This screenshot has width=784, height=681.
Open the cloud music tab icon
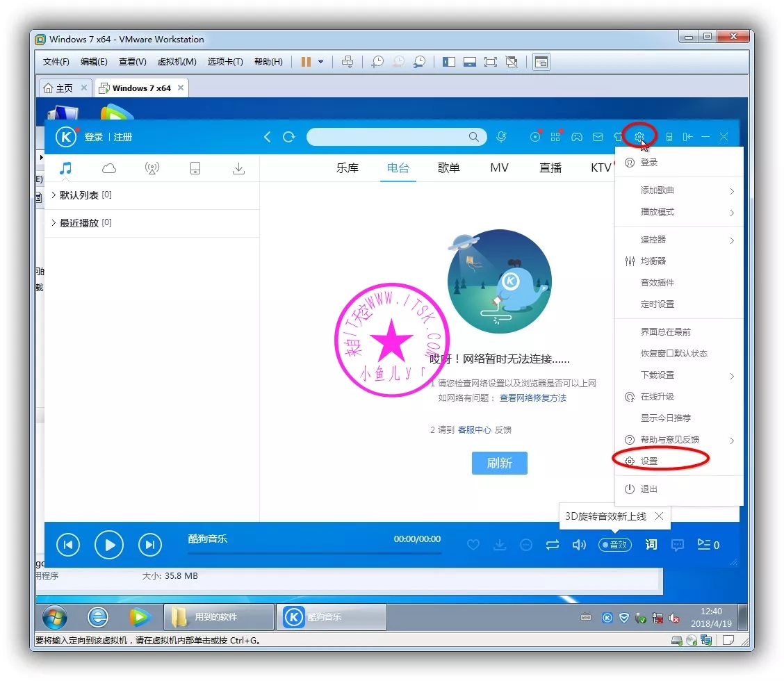(109, 168)
